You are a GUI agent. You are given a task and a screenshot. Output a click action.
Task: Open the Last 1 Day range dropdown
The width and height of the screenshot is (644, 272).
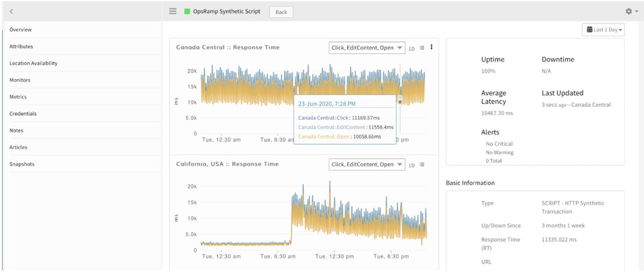604,30
